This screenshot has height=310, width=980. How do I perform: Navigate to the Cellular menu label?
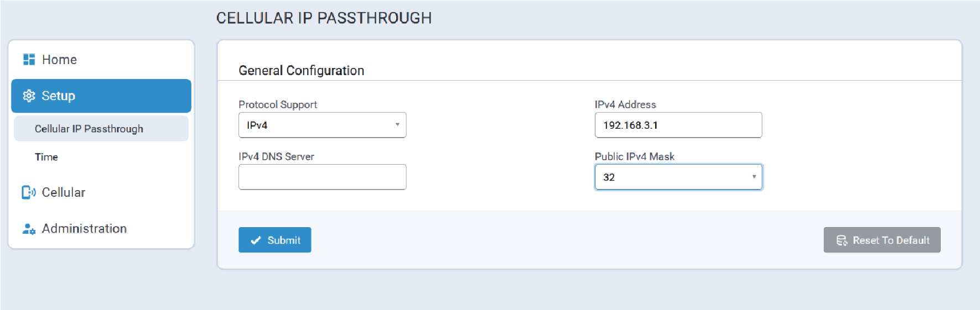[64, 192]
